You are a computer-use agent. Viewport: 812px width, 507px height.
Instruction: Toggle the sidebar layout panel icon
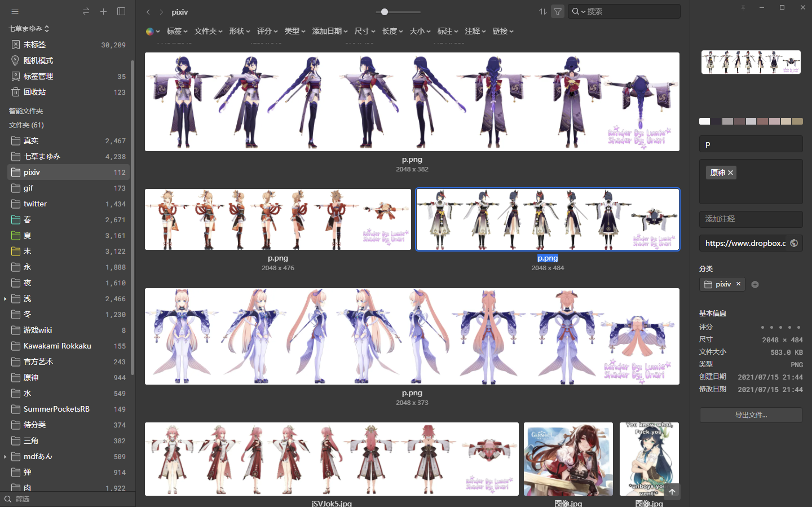(x=121, y=11)
